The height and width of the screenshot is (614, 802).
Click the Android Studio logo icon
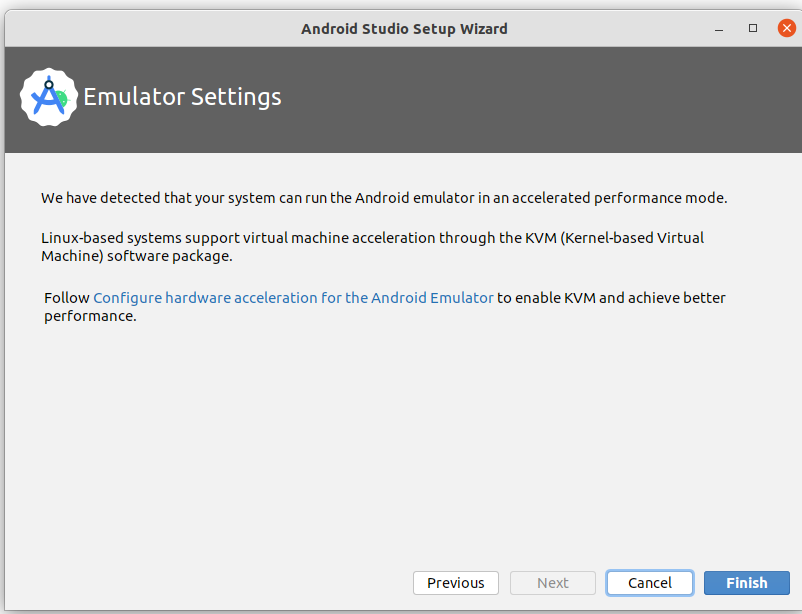pyautogui.click(x=49, y=97)
